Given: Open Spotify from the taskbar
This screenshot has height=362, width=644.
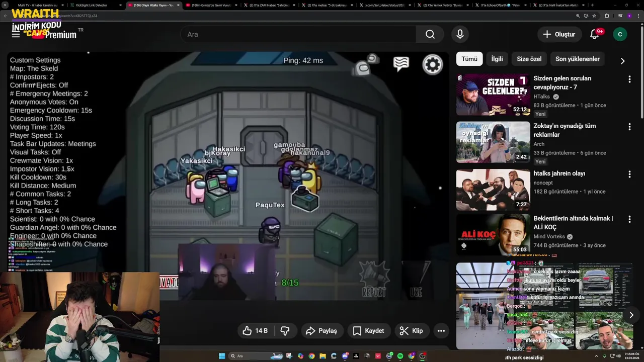Looking at the screenshot, I should click(x=400, y=356).
